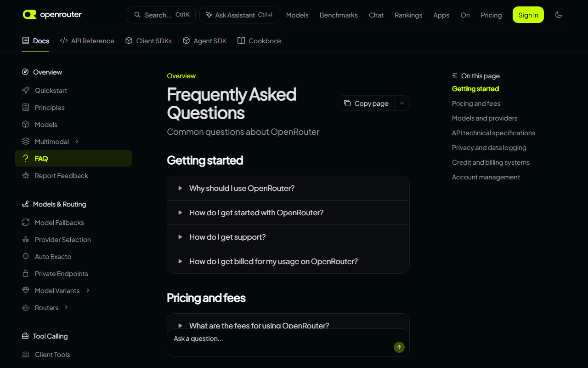588x368 pixels.
Task: Jump to "Privacy and data logging" section link
Action: (x=489, y=148)
